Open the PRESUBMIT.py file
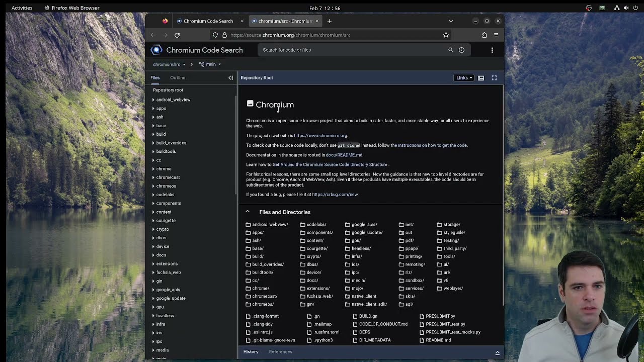 (x=437, y=316)
